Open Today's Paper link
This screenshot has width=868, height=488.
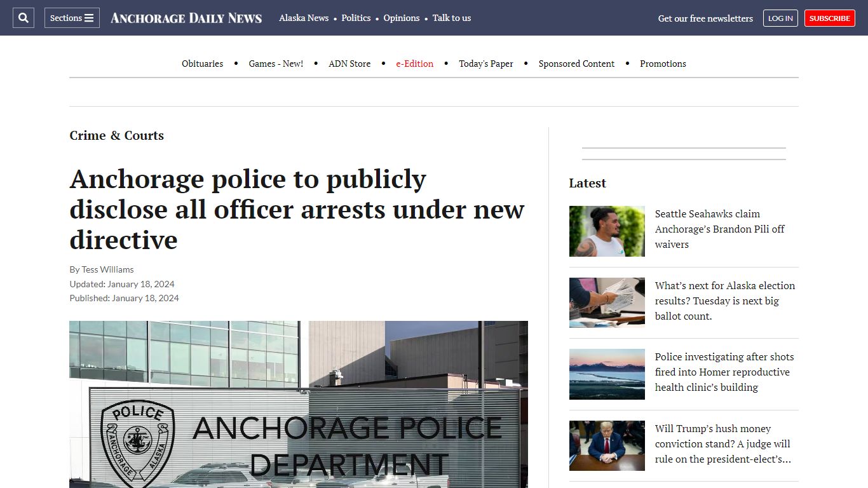click(x=486, y=64)
